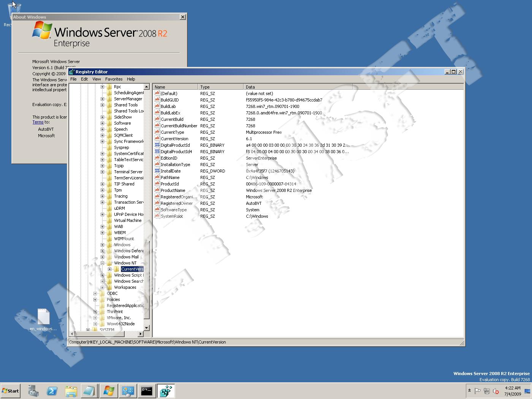Expand the Policies registry key
Image resolution: width=532 pixels, height=399 pixels.
coord(95,299)
